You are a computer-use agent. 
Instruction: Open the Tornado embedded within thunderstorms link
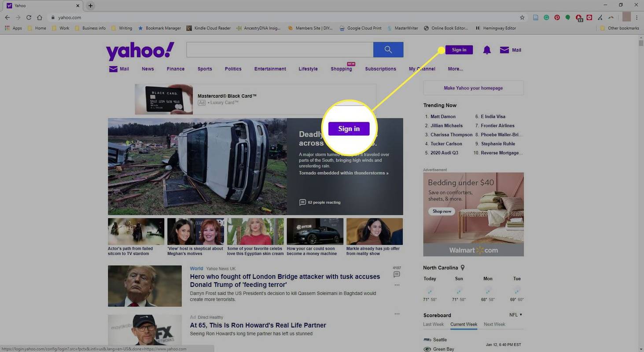click(344, 173)
